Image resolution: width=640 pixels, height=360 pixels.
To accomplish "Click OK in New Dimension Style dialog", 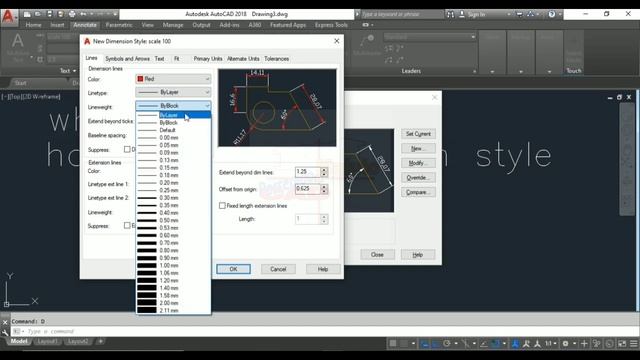I will click(233, 269).
